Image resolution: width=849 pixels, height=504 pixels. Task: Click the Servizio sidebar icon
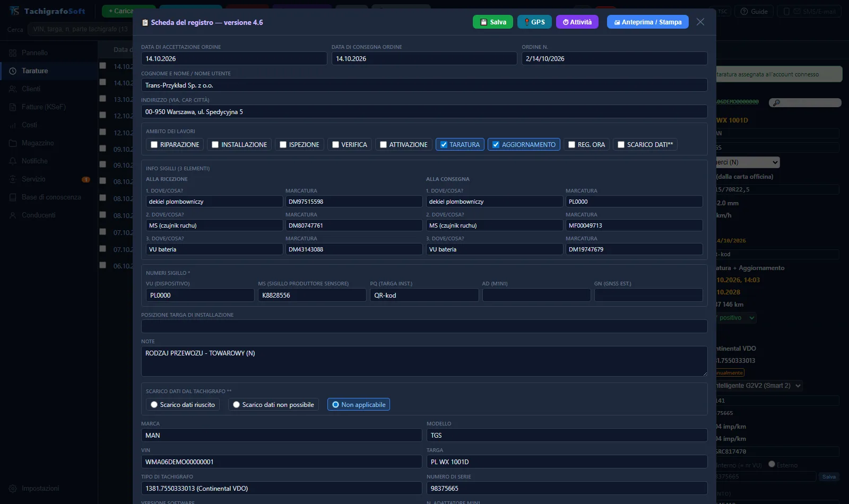tap(13, 179)
